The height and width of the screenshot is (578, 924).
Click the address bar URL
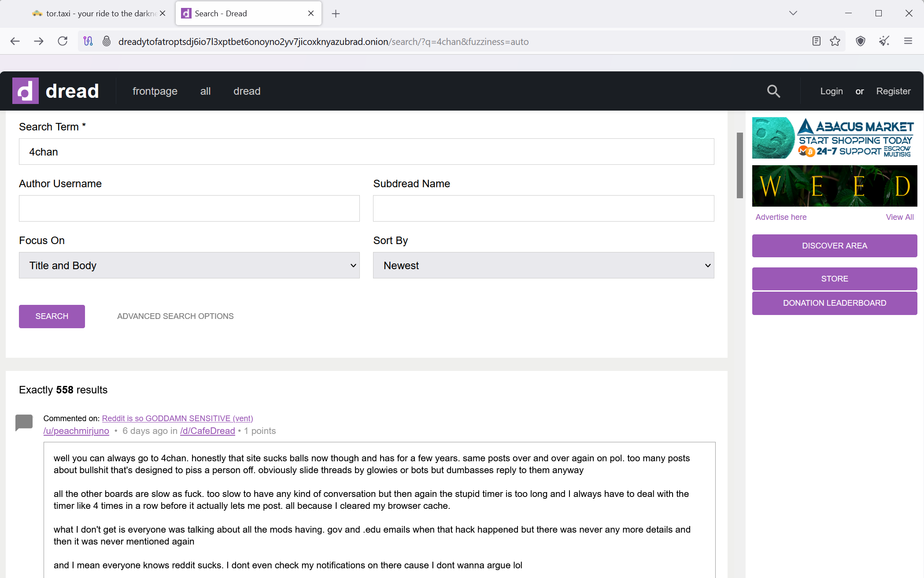[323, 41]
